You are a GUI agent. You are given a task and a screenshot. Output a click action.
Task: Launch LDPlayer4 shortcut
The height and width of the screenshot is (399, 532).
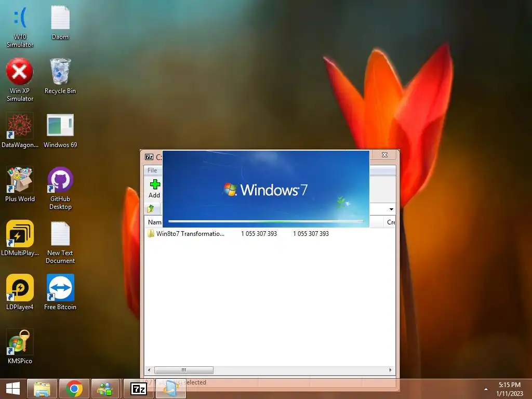pyautogui.click(x=20, y=292)
